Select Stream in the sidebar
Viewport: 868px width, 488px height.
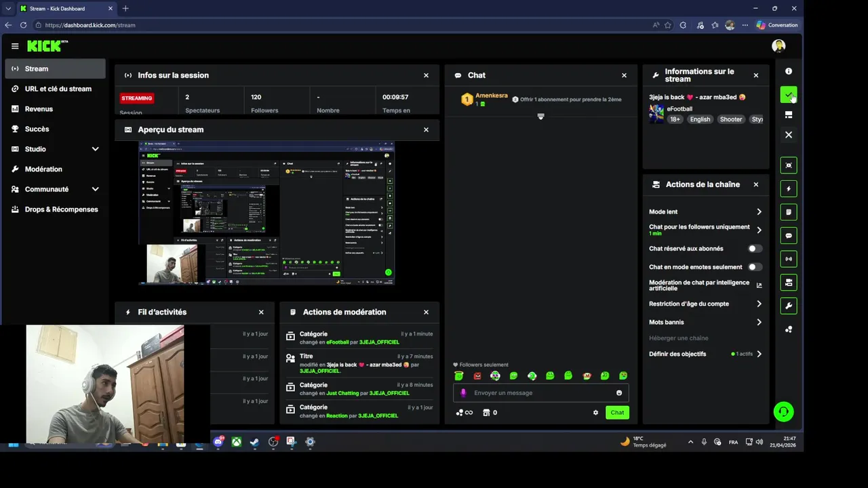tap(55, 68)
